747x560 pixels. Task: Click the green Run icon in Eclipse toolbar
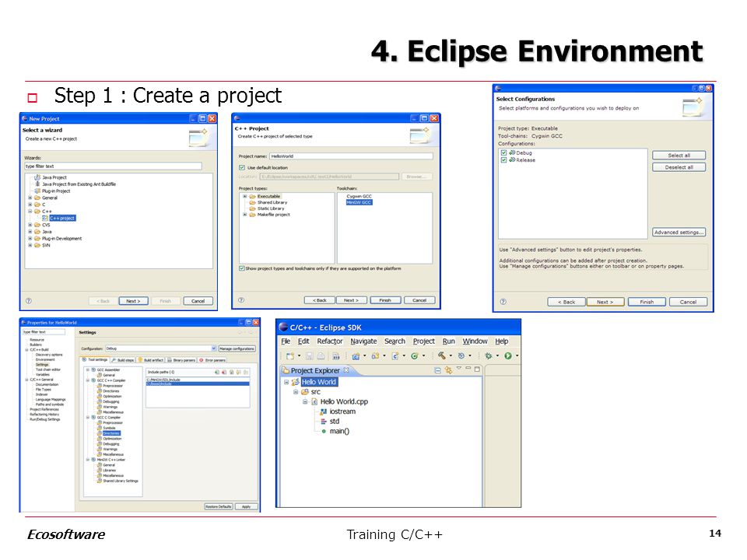pyautogui.click(x=508, y=355)
